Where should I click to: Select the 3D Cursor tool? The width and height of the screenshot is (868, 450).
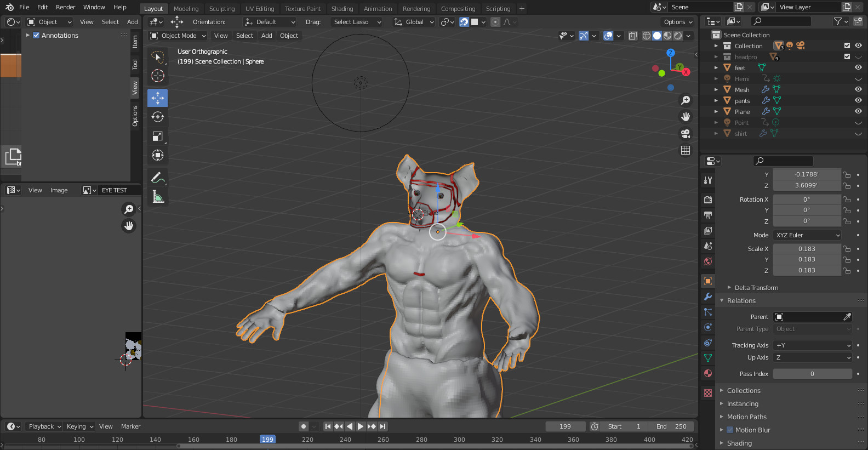click(x=158, y=76)
